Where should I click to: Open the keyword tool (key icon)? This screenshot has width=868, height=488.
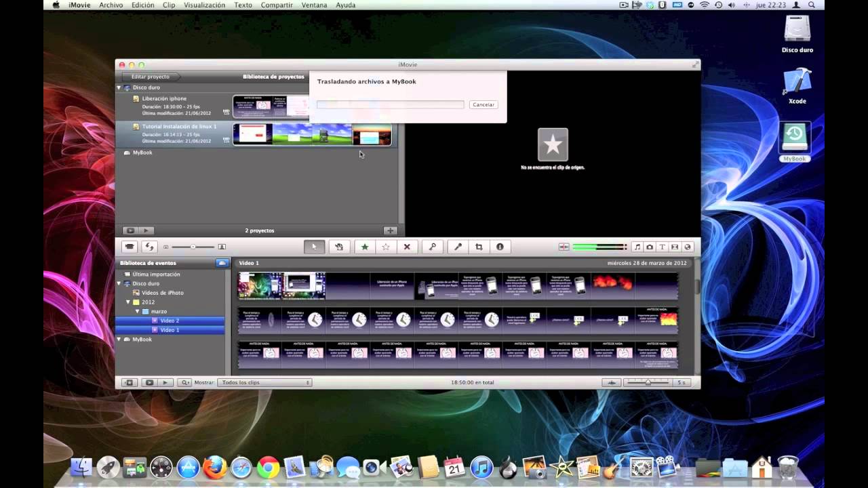[x=432, y=247]
